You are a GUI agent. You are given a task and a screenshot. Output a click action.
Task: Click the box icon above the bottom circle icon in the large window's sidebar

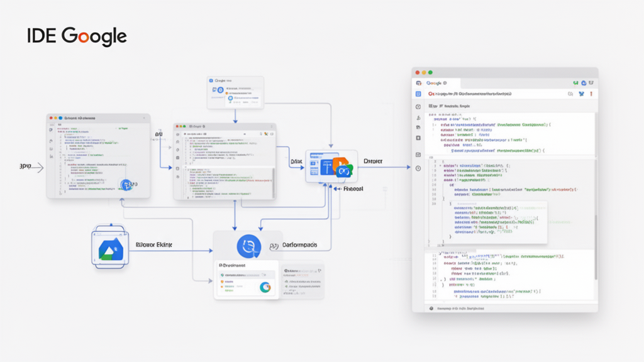click(418, 155)
